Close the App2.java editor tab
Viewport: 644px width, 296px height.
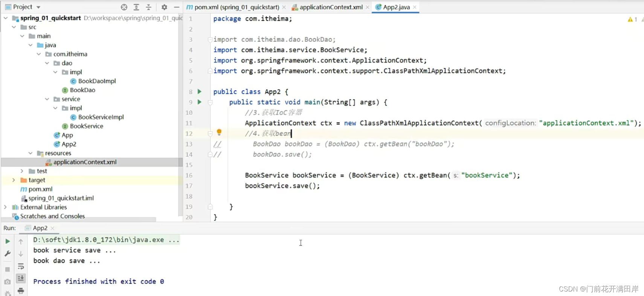pos(415,7)
